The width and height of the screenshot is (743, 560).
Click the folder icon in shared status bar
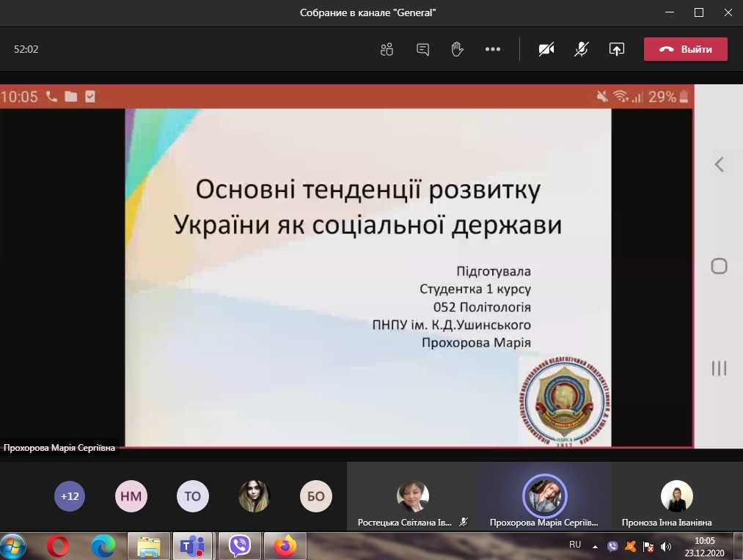click(71, 97)
